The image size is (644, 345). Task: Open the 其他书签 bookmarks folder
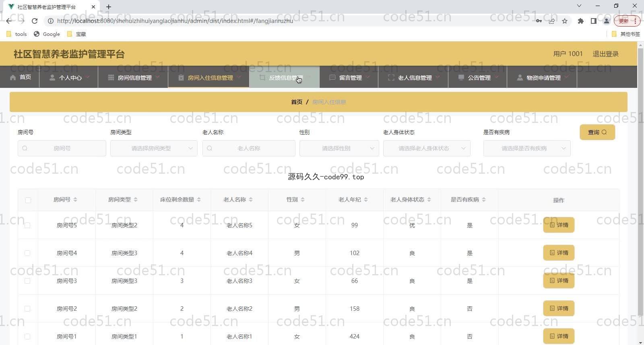coord(626,34)
